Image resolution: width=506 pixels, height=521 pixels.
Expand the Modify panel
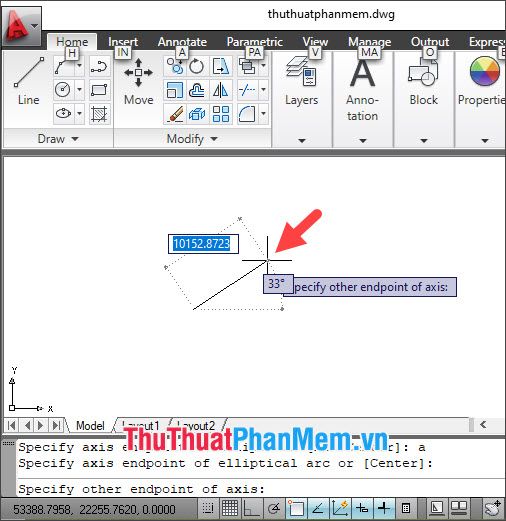pos(192,139)
